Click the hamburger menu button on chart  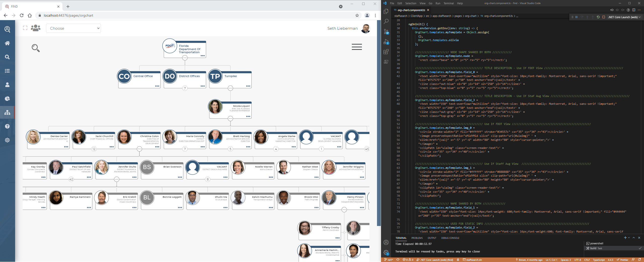pos(357,47)
